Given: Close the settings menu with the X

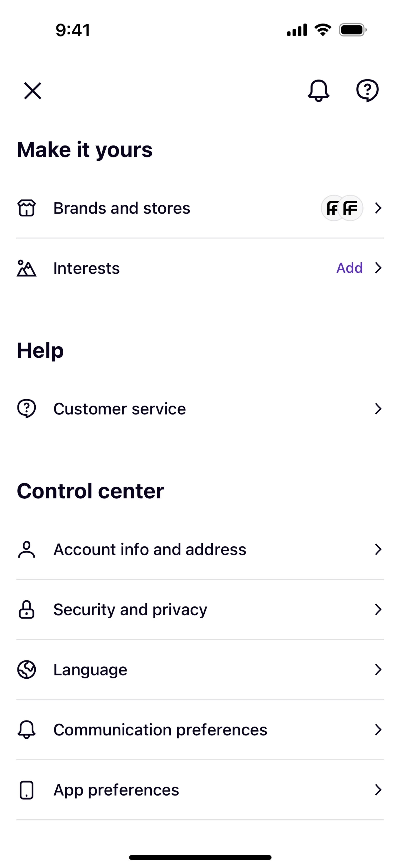Looking at the screenshot, I should click(x=33, y=91).
